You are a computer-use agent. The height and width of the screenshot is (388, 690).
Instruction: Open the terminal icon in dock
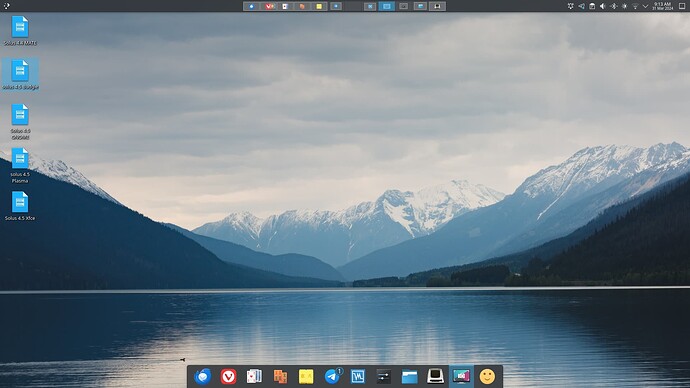435,377
